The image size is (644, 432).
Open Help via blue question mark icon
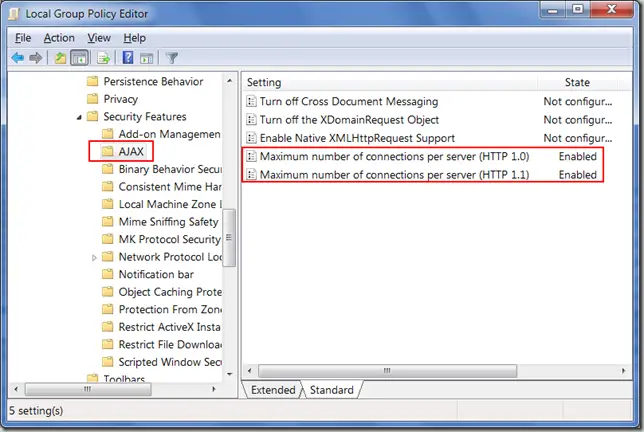pyautogui.click(x=128, y=57)
